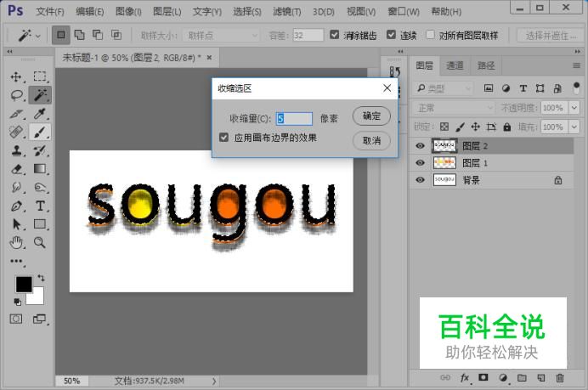The width and height of the screenshot is (588, 390).
Task: Click the New Selection mode icon
Action: pyautogui.click(x=60, y=35)
